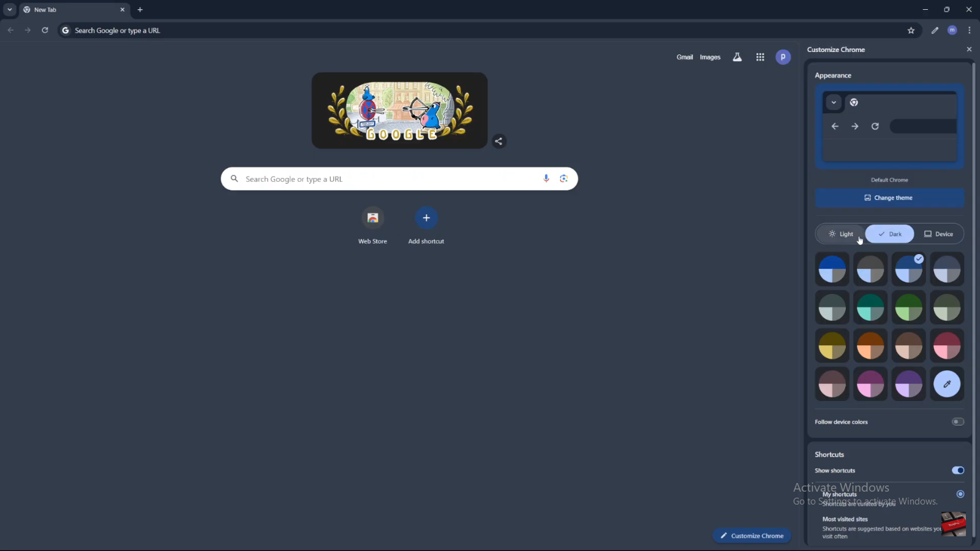Viewport: 980px width, 551px height.
Task: Open Search Labs flask icon
Action: [737, 57]
